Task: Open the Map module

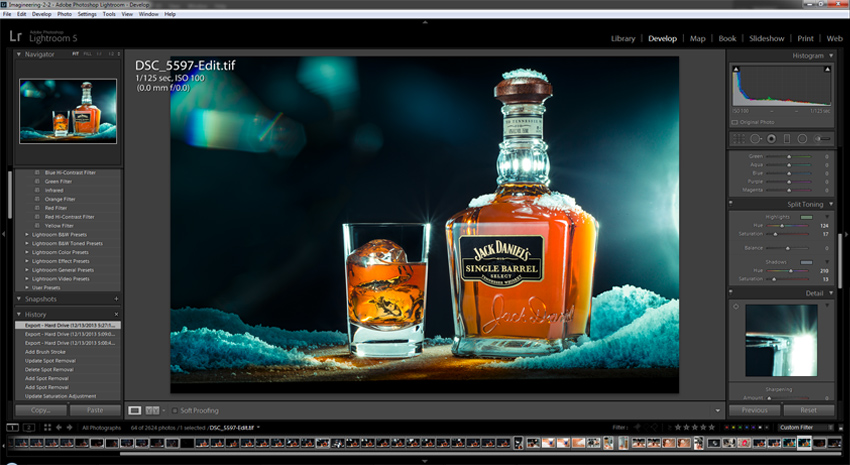Action: click(697, 38)
